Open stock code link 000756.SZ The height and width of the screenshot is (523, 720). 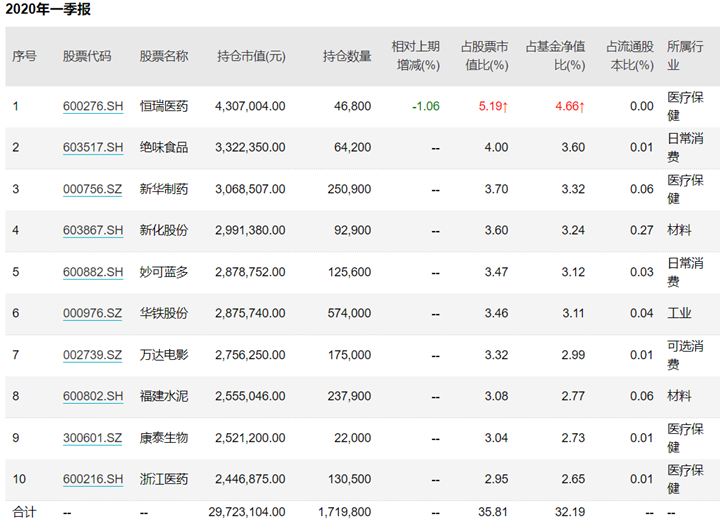(92, 189)
